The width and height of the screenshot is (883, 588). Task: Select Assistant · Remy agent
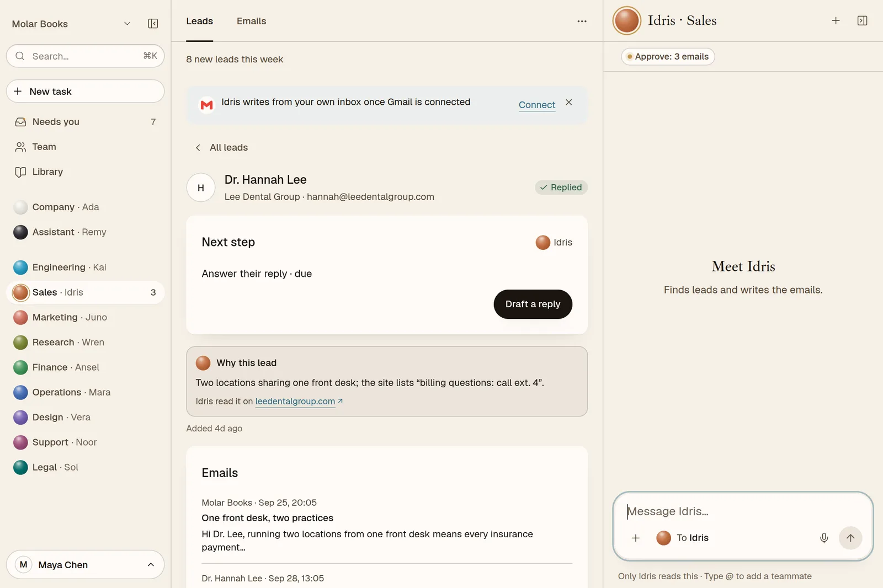86,232
